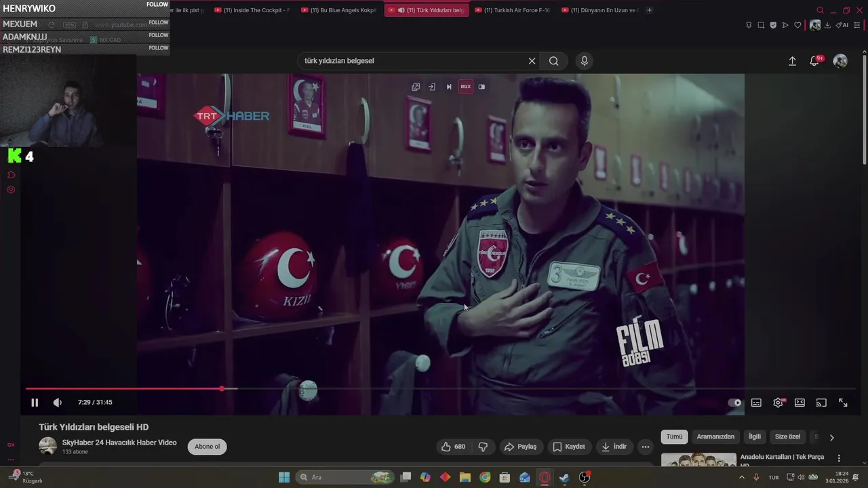Toggle the autoplay switch in player

[735, 403]
